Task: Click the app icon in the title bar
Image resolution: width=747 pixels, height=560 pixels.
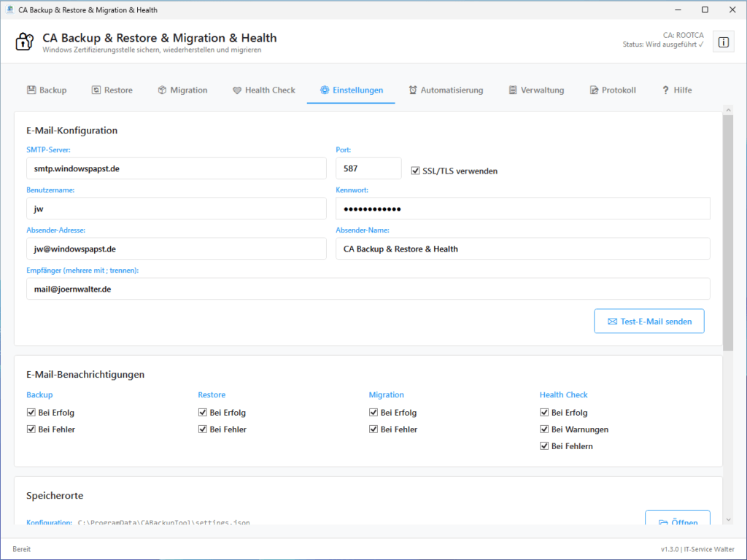Action: point(9,9)
